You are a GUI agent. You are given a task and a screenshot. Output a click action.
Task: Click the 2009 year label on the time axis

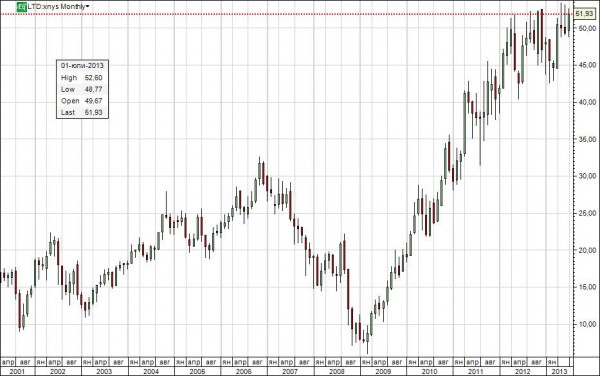click(x=383, y=371)
